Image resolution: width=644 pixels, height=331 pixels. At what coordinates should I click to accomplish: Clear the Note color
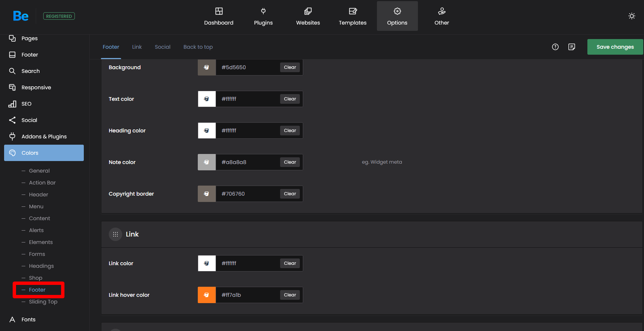290,162
